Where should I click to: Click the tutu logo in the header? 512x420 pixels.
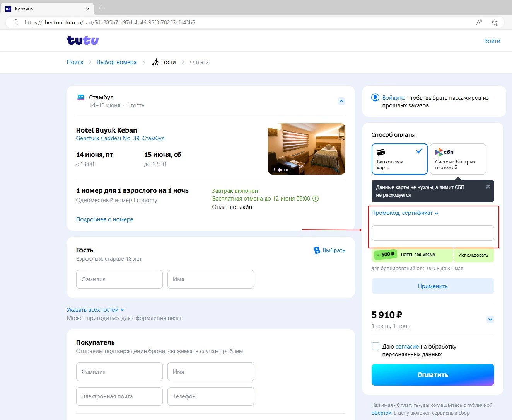pos(82,40)
